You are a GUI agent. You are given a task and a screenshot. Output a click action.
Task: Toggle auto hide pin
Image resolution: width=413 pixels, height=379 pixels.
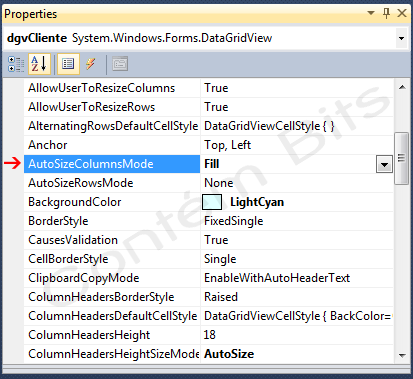coord(386,13)
